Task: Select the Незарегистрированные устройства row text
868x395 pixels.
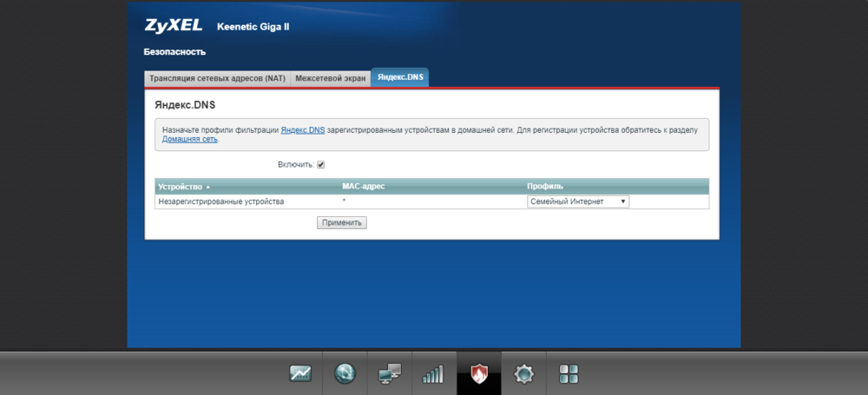Action: [220, 201]
